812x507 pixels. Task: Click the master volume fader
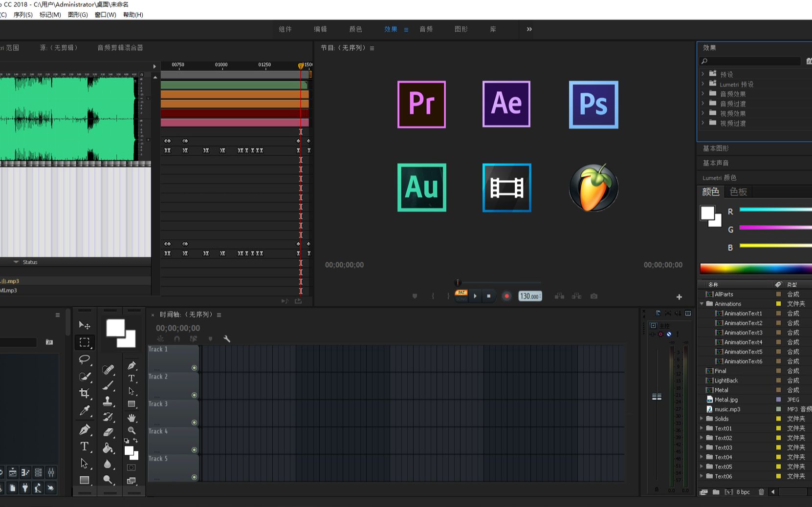click(657, 397)
